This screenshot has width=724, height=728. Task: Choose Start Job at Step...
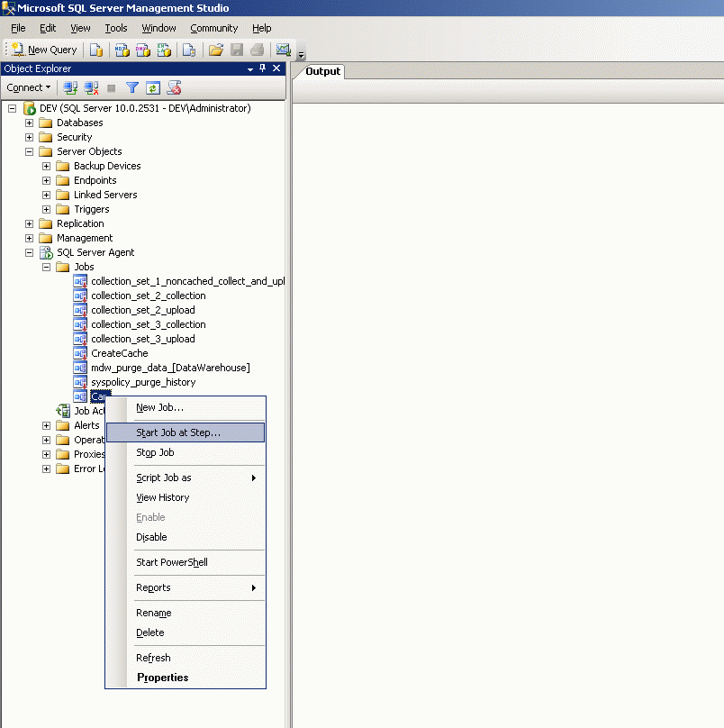click(x=186, y=432)
